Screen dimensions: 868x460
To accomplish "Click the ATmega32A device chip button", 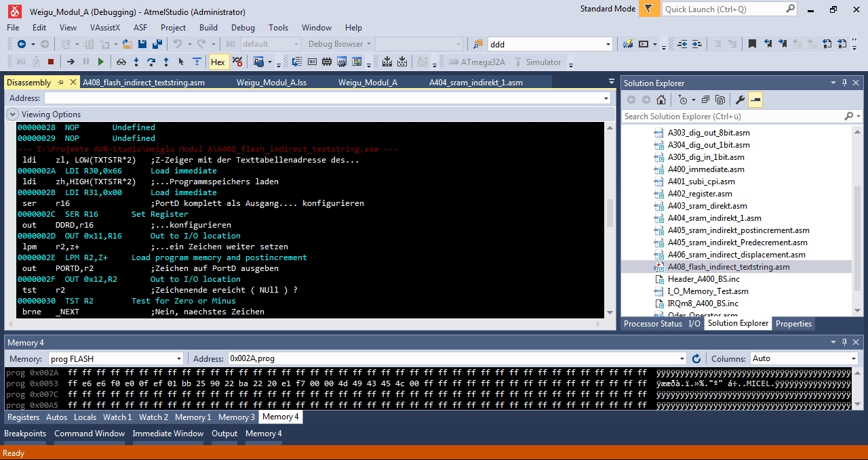I will click(477, 62).
